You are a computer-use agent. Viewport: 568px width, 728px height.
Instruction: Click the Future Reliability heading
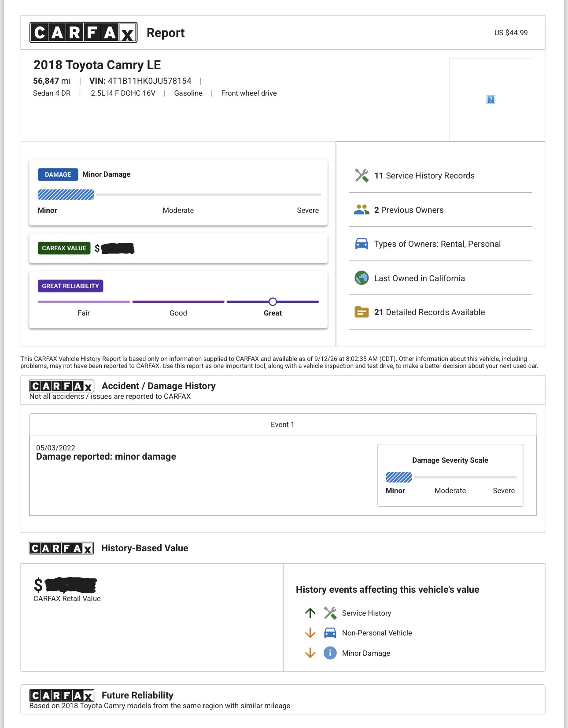137,695
